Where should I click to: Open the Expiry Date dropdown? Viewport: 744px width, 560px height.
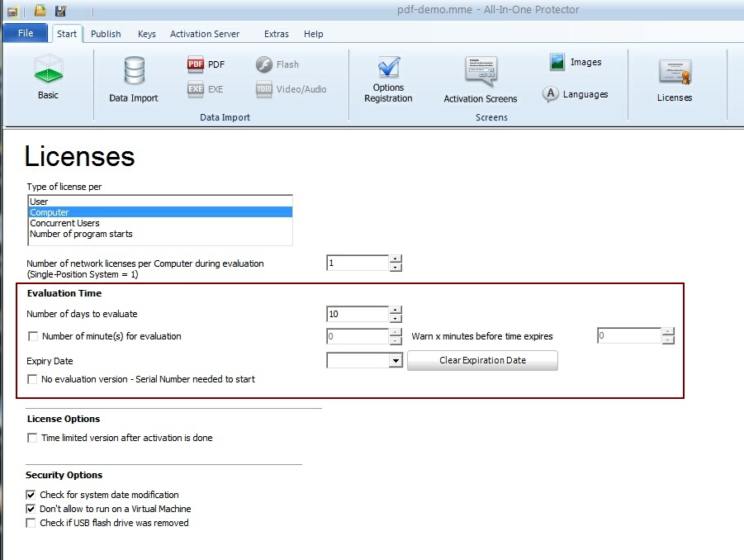(396, 361)
